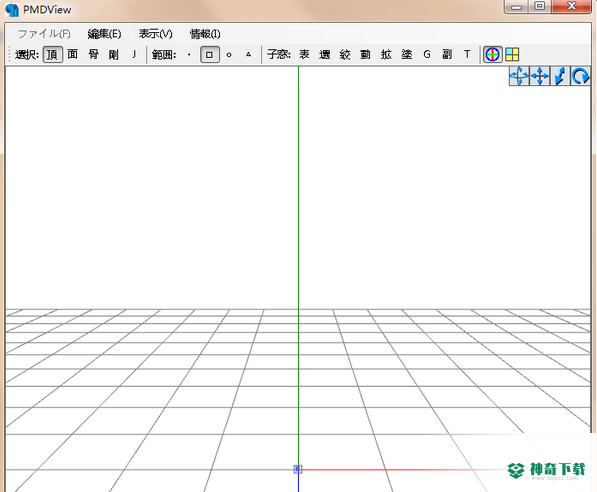Screen dimensions: 597x492
Task: Open the 副 sub-window
Action: (447, 54)
